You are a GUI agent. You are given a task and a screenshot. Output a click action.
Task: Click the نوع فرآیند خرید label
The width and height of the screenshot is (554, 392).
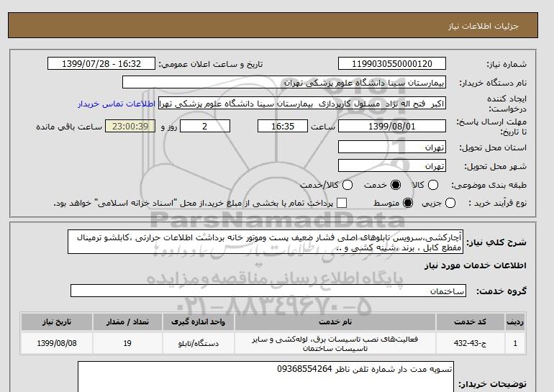click(497, 203)
